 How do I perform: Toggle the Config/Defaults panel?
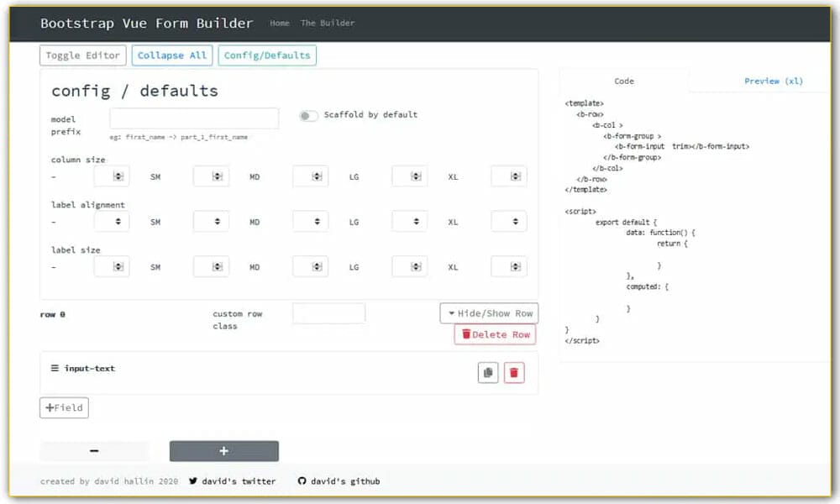267,55
